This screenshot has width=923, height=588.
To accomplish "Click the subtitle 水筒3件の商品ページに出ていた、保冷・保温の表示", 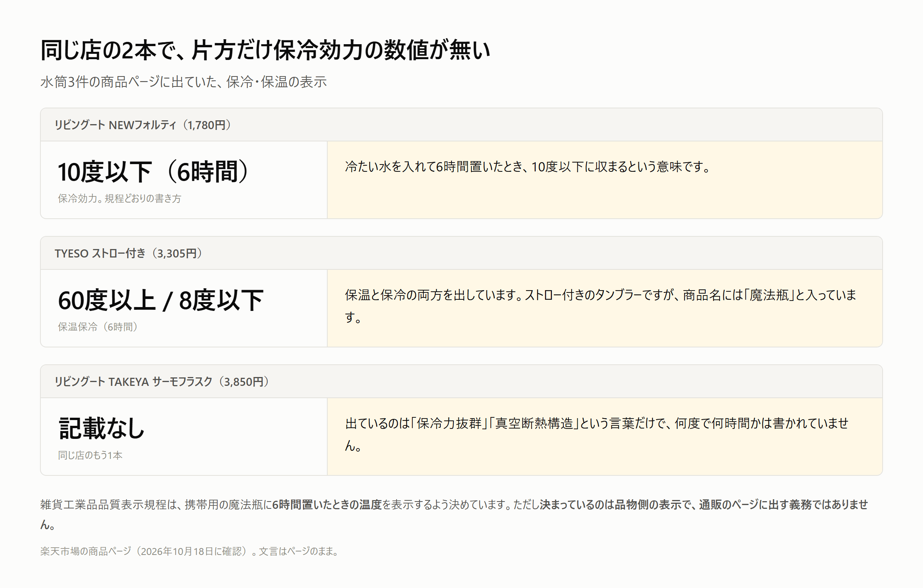I will click(x=183, y=82).
